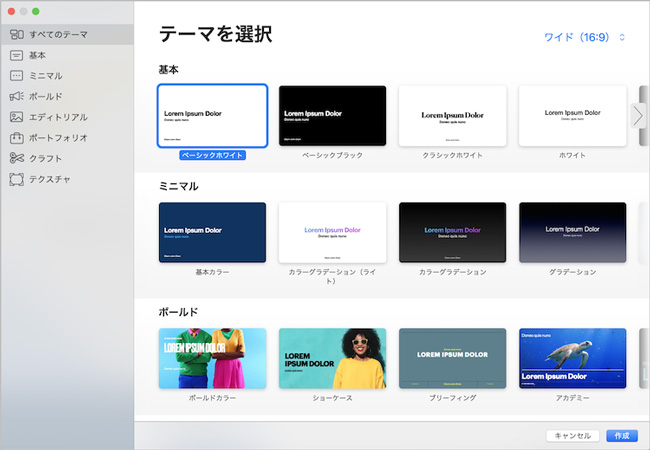Screen dimensions: 650x450
Task: Click the すべてのテーマ sidebar icon
Action: [x=17, y=34]
